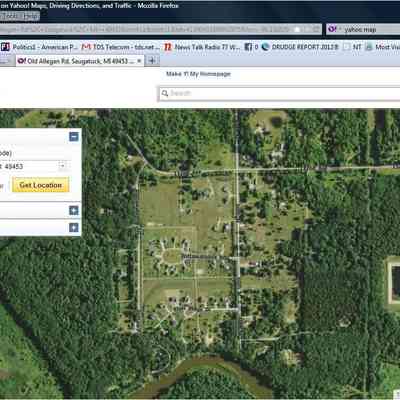The width and height of the screenshot is (400, 400).
Task: Open a new tab with plus button
Action: (152, 60)
